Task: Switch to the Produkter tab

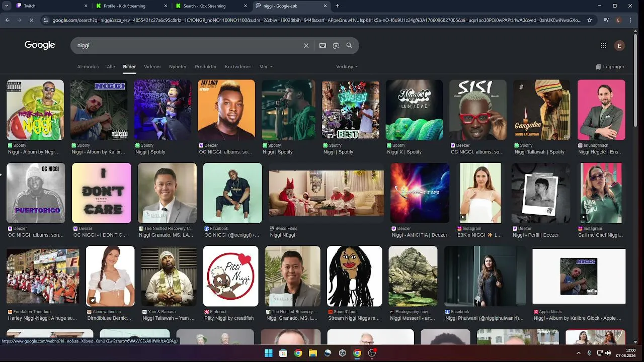Action: pos(206,67)
